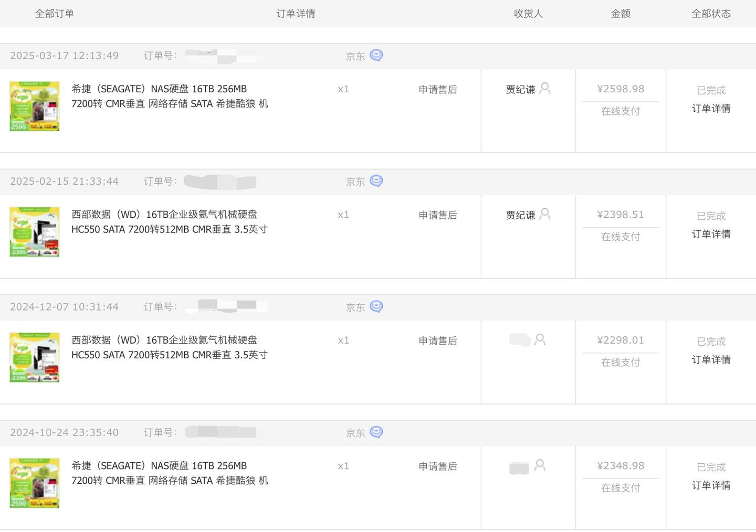View 订单详情 link for the ¥2398.51 order
The height and width of the screenshot is (532, 756).
(x=711, y=234)
